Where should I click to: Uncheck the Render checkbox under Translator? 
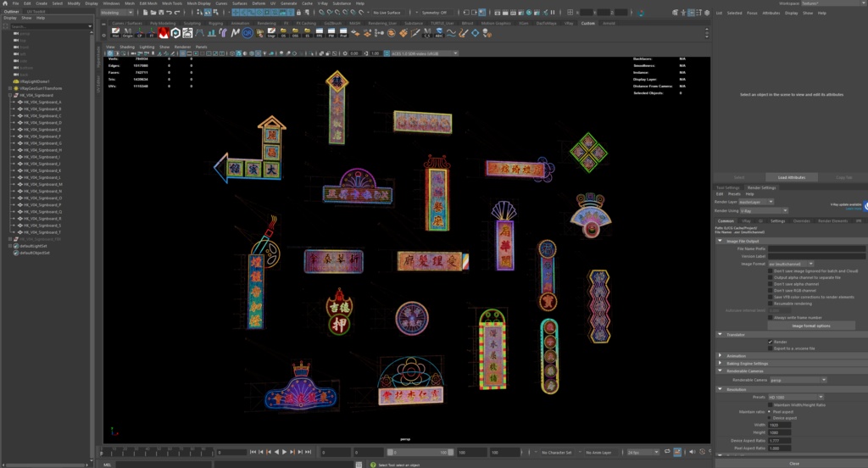pos(771,342)
